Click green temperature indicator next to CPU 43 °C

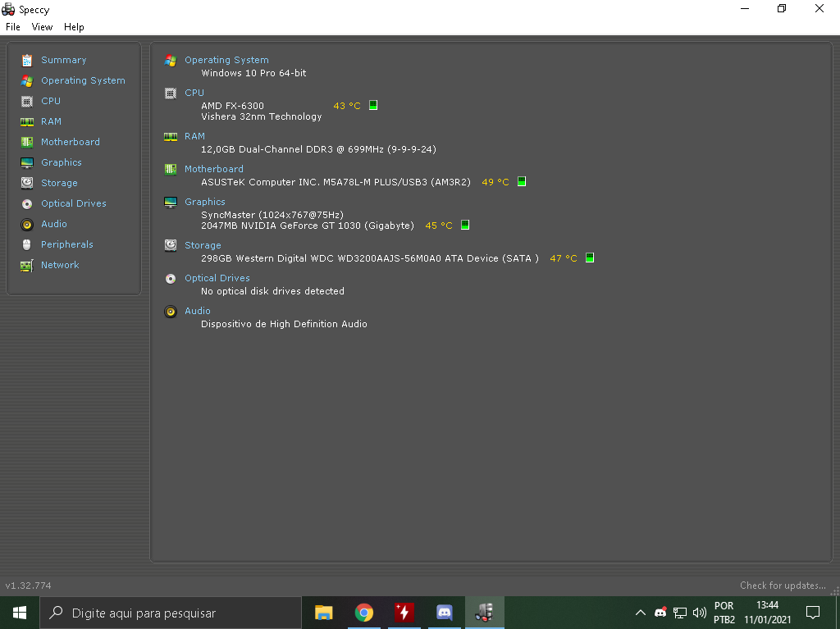(x=373, y=105)
